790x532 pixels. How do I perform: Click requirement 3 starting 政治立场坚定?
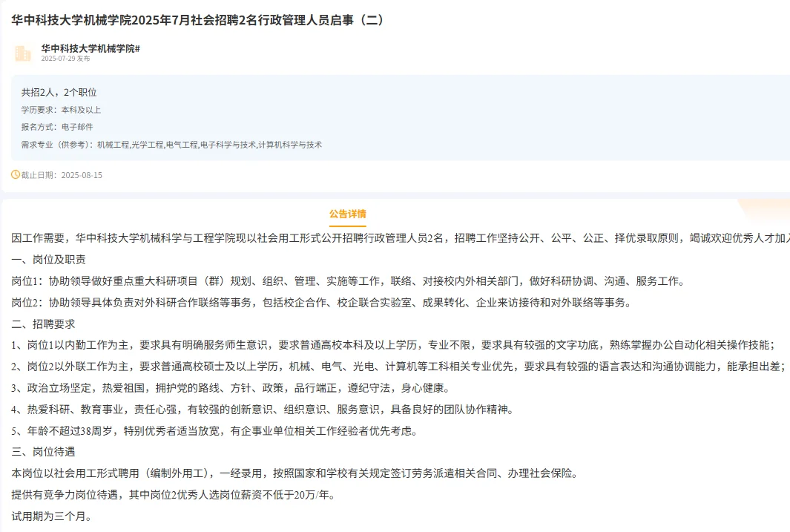coord(230,388)
